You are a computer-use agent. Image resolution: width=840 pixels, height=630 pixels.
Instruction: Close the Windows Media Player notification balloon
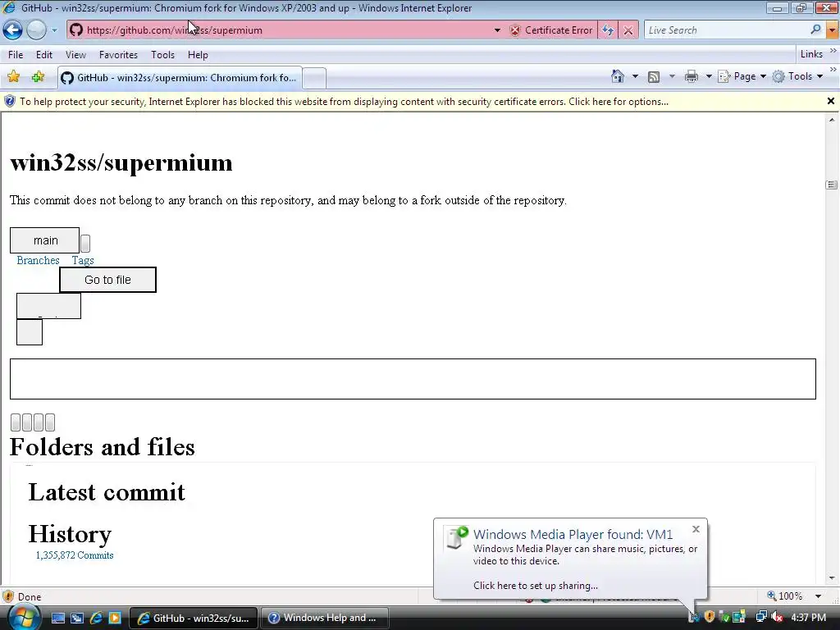click(x=696, y=529)
